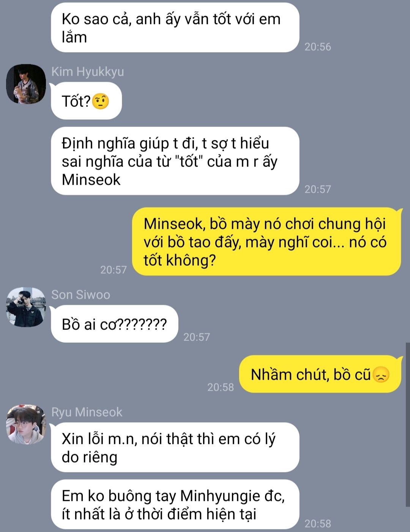Select the "Định nghĩa giúp t đi" message

click(x=175, y=161)
